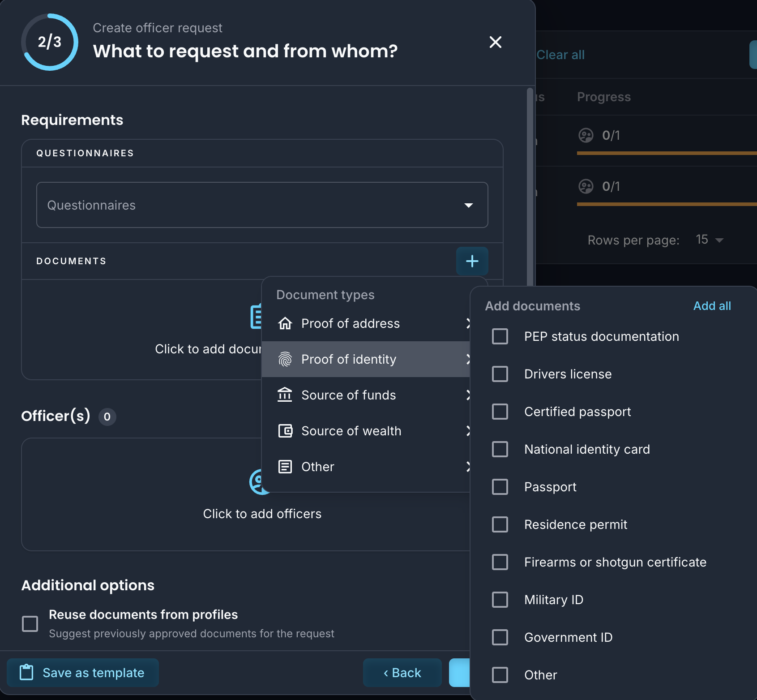Click the clipboard icon on Save as template

point(26,672)
